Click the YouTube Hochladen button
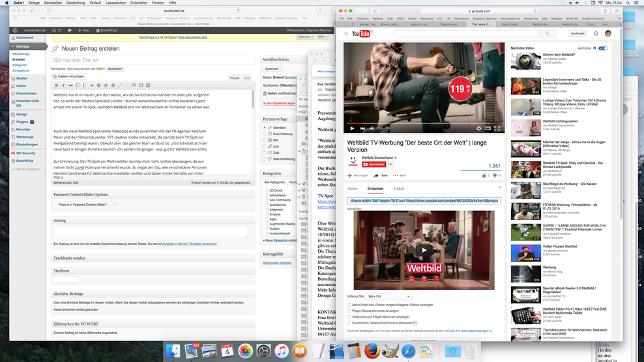This screenshot has height=362, width=644. 578,34
